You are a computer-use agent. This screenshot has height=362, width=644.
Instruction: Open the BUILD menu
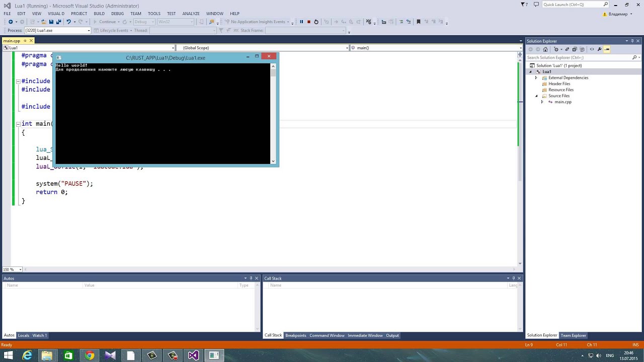(x=99, y=14)
